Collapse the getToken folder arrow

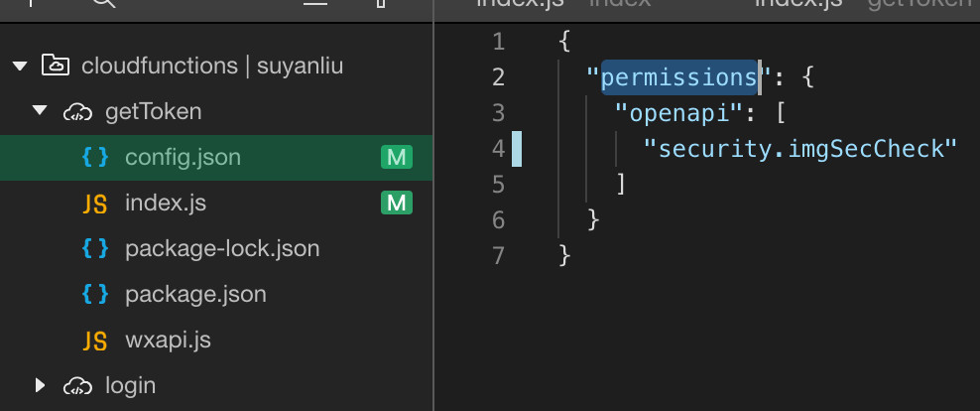point(40,112)
